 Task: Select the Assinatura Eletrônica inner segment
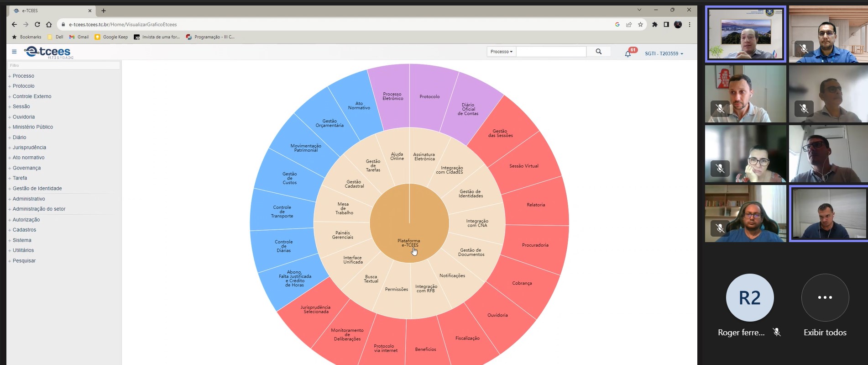(424, 157)
